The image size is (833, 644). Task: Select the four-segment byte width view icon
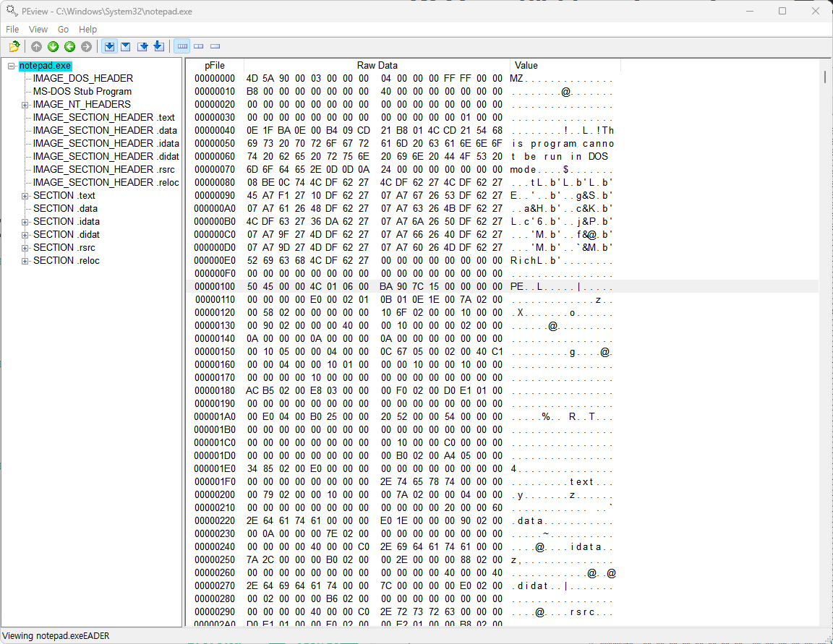pyautogui.click(x=182, y=47)
